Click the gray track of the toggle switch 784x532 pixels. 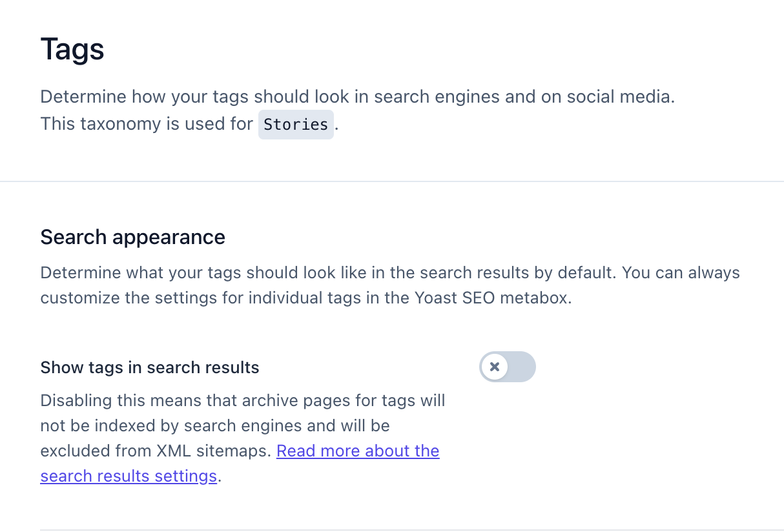pyautogui.click(x=522, y=367)
